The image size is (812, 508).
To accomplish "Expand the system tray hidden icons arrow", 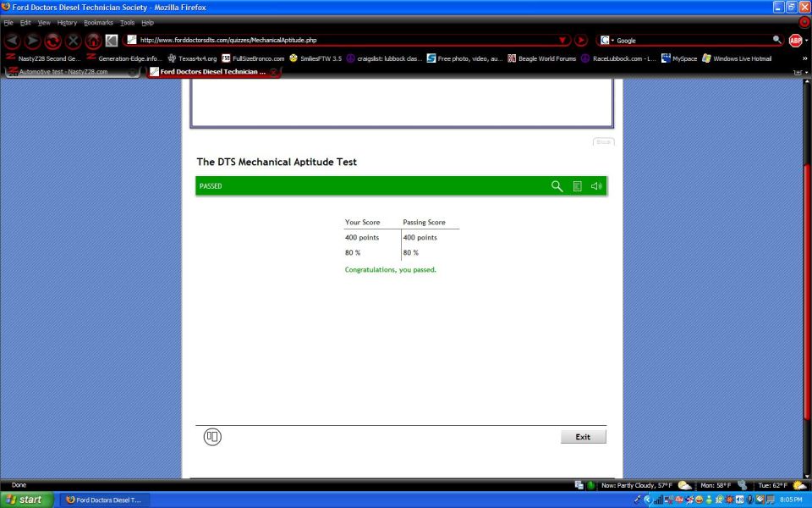I will tap(648, 500).
